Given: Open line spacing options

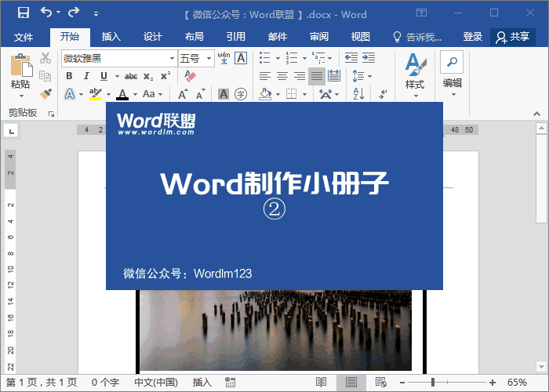Looking at the screenshot, I should tap(362, 76).
